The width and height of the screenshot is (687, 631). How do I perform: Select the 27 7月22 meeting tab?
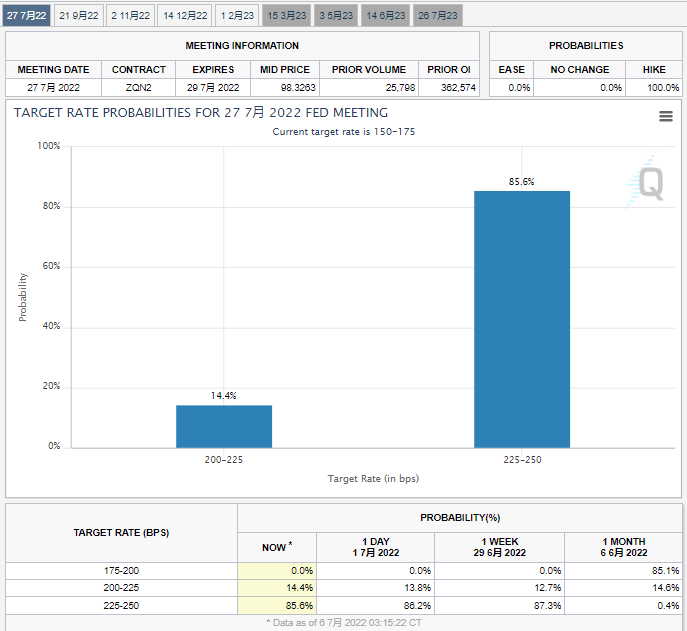point(25,16)
